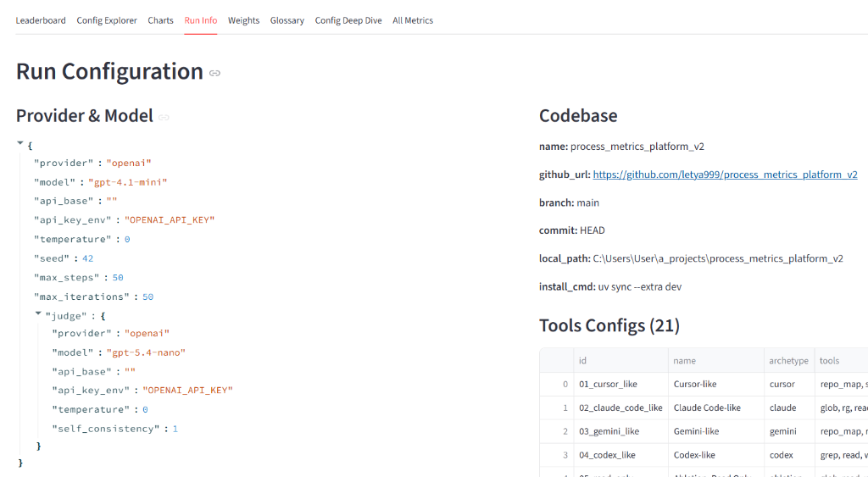Viewport: 868px width, 477px height.
Task: Click the Cursor-like name cell
Action: point(715,384)
